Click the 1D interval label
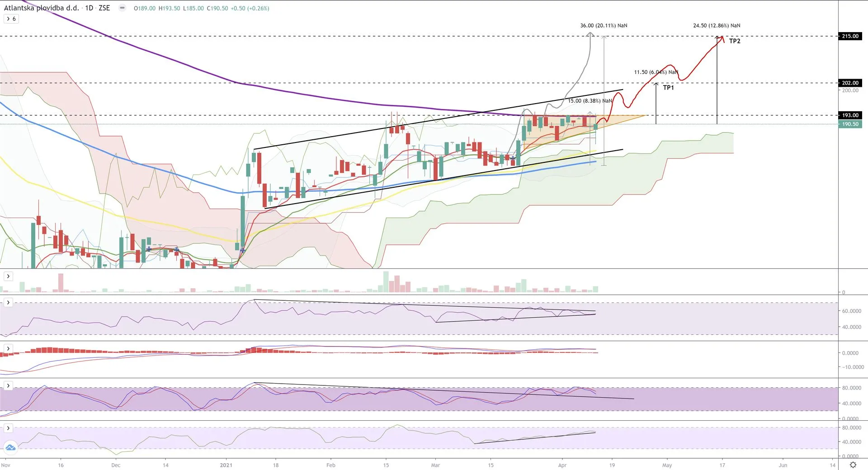Viewport: 868px width, 470px height. click(x=89, y=8)
